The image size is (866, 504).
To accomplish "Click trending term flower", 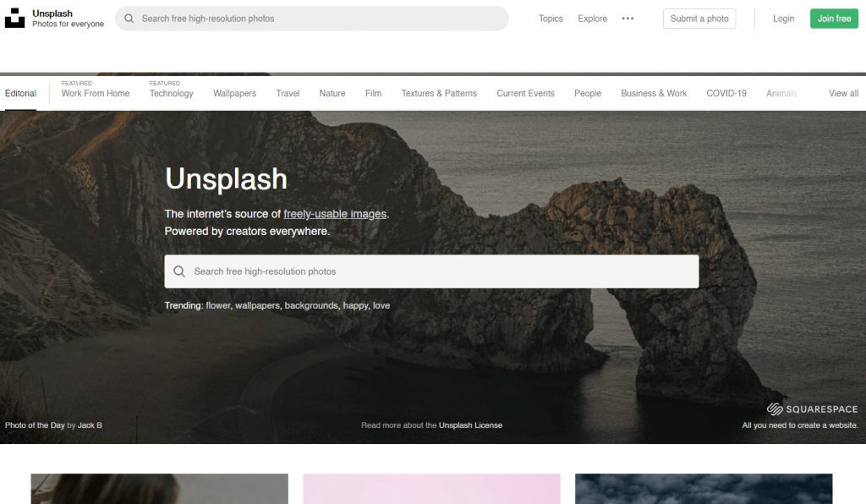I will [218, 305].
